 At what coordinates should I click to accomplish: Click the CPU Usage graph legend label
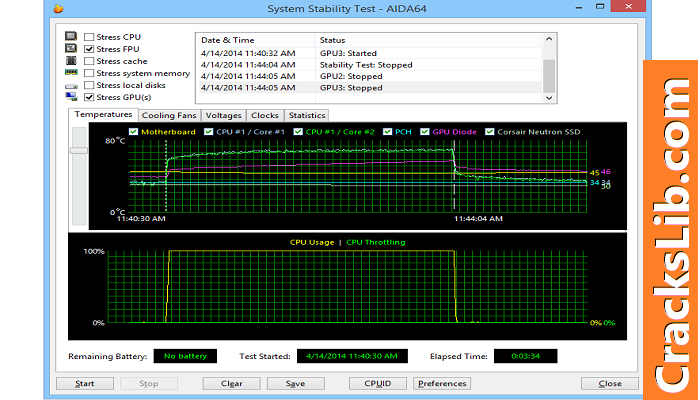coord(312,242)
